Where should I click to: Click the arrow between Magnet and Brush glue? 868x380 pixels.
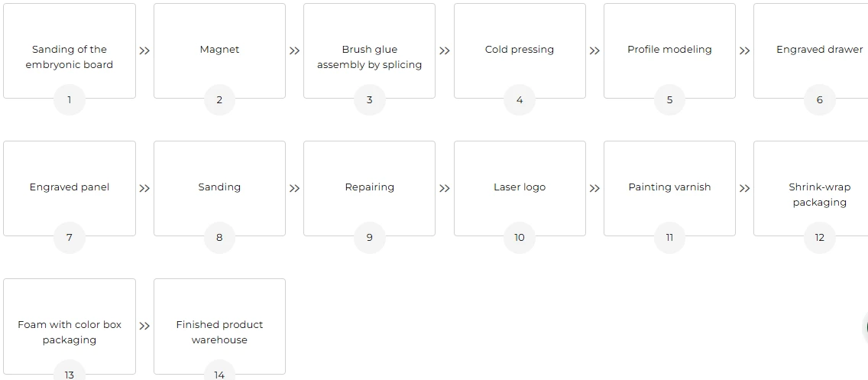click(x=294, y=51)
